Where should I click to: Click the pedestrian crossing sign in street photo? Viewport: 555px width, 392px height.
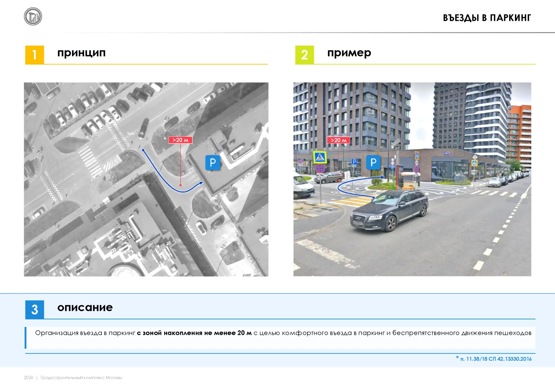[x=320, y=158]
